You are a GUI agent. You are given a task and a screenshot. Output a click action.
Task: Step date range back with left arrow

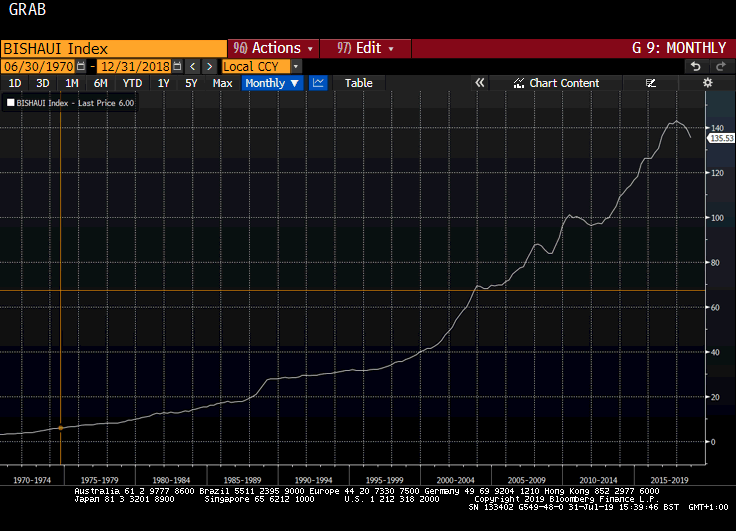[192, 66]
